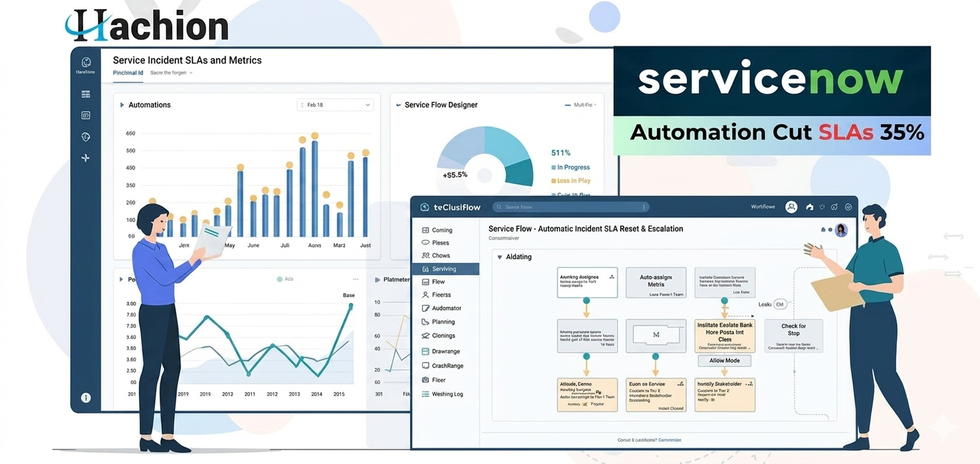
Task: Click the 511% value beside the donut
Action: pyautogui.click(x=561, y=153)
